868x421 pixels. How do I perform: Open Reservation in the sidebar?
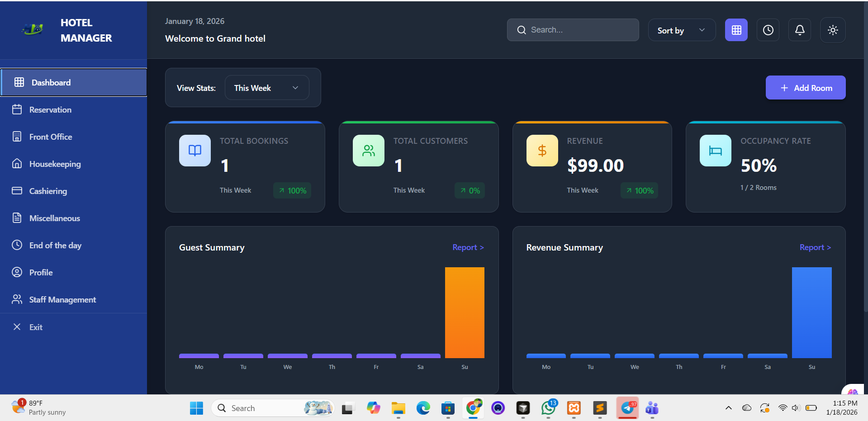50,110
